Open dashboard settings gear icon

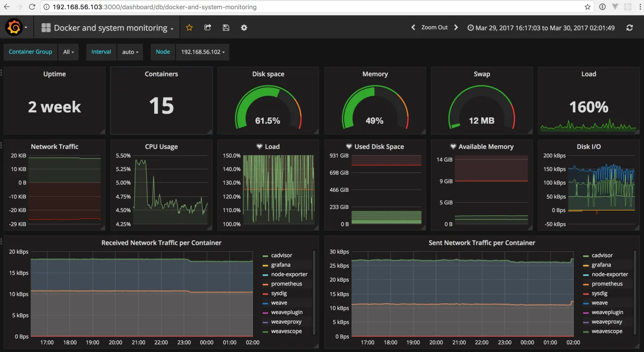point(244,28)
